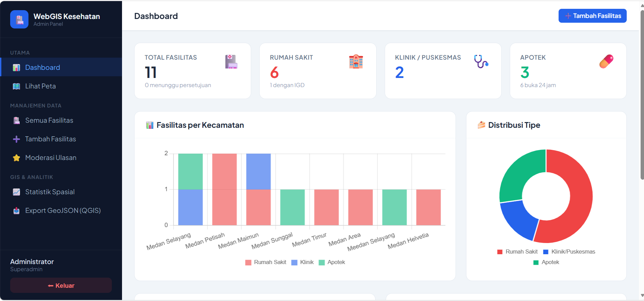Toggle Klinik/Puskesmas legend swatch in Distribusi Tipe
Image resolution: width=644 pixels, height=301 pixels.
tap(546, 252)
